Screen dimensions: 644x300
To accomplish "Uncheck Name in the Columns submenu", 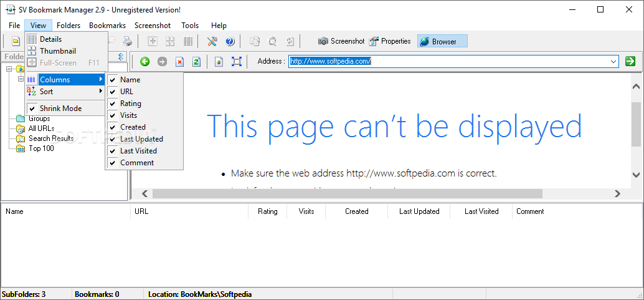I will pos(144,80).
